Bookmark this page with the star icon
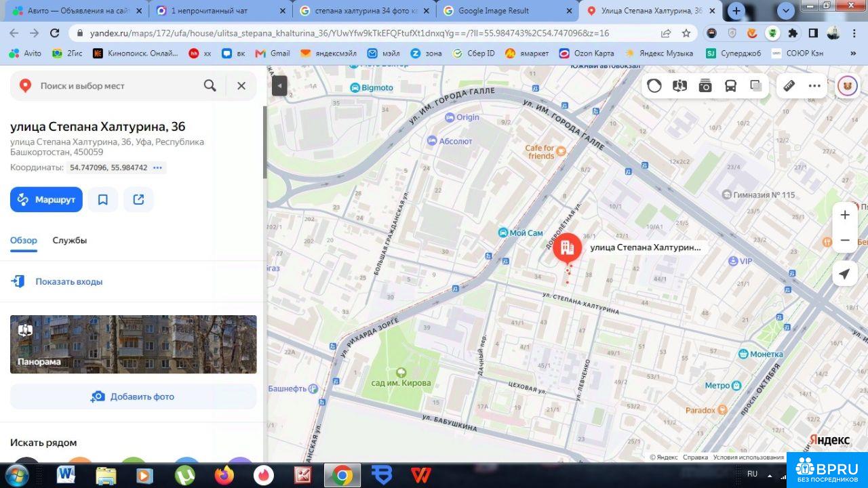 point(686,33)
